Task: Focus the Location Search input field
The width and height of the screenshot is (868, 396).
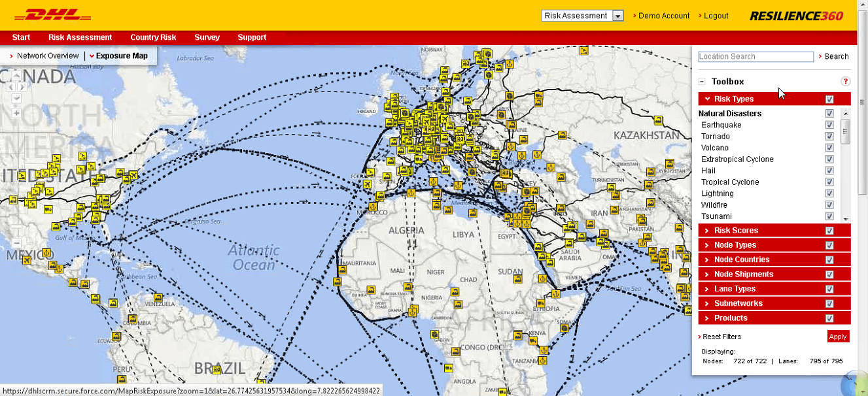Action: (755, 57)
